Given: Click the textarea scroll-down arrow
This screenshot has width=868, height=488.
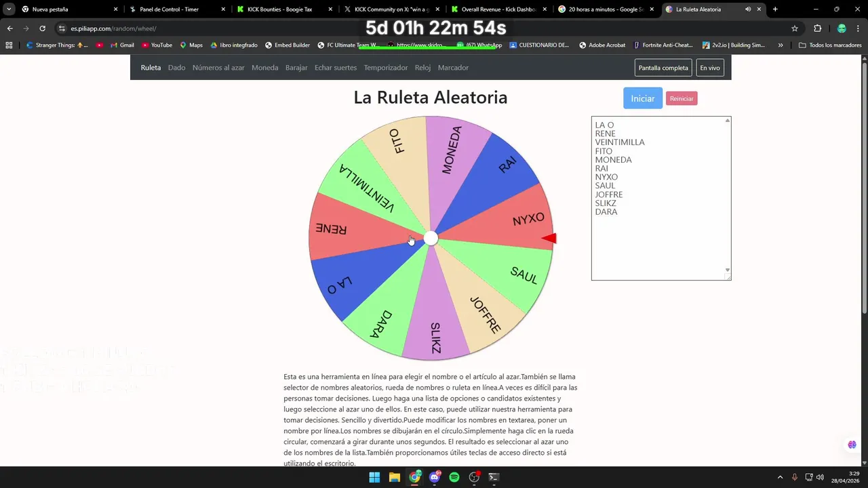Looking at the screenshot, I should point(728,270).
